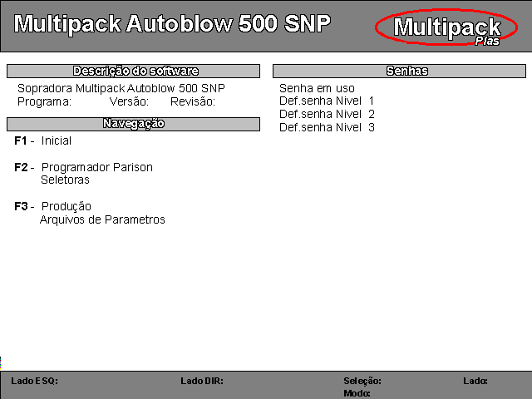This screenshot has height=399, width=532.
Task: Click the Programa: field label
Action: pos(44,101)
